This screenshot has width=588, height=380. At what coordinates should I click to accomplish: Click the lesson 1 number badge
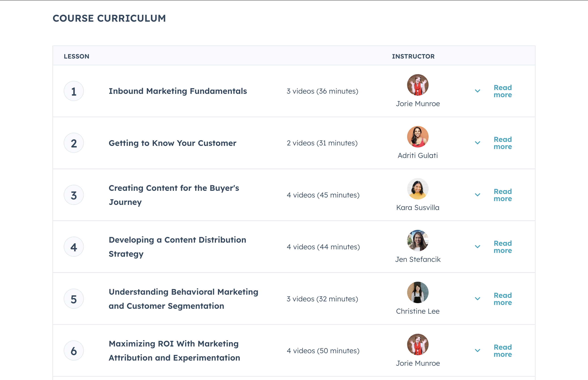pos(74,91)
